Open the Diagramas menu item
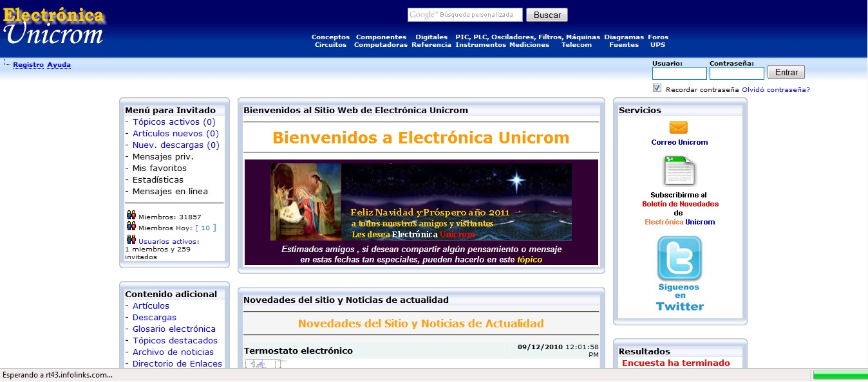 tap(624, 37)
